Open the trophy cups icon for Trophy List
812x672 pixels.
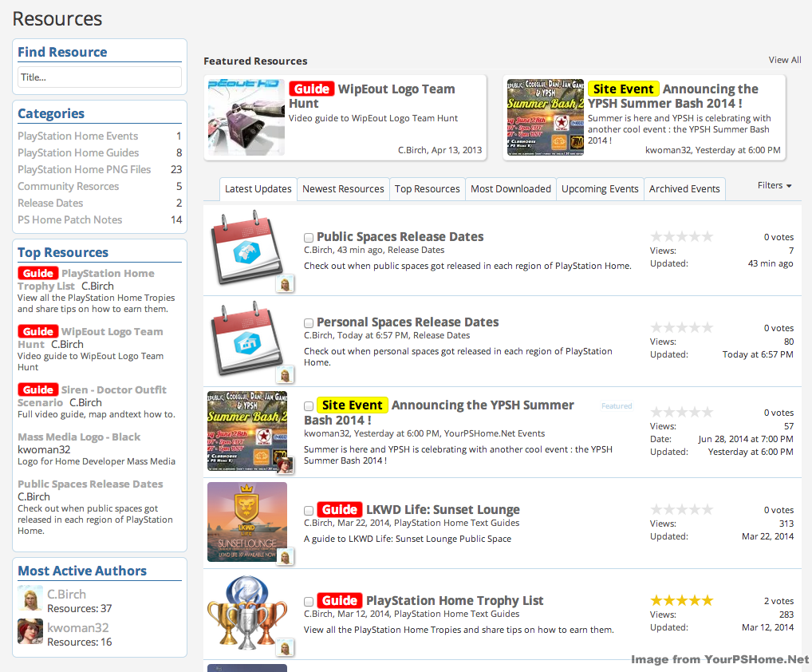pos(247,612)
